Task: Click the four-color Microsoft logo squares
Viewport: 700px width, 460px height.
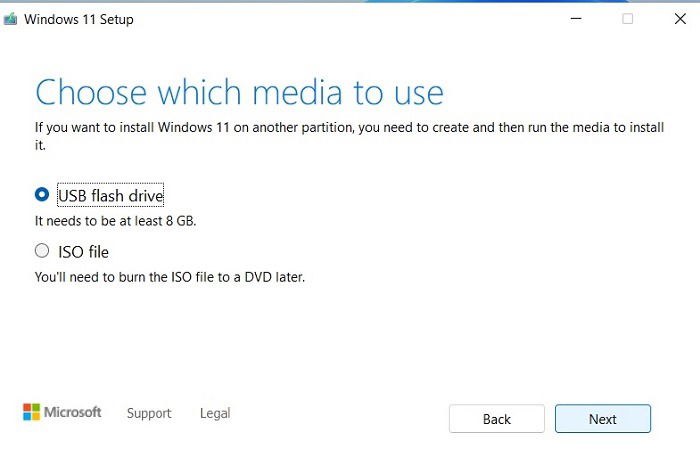Action: pos(31,412)
